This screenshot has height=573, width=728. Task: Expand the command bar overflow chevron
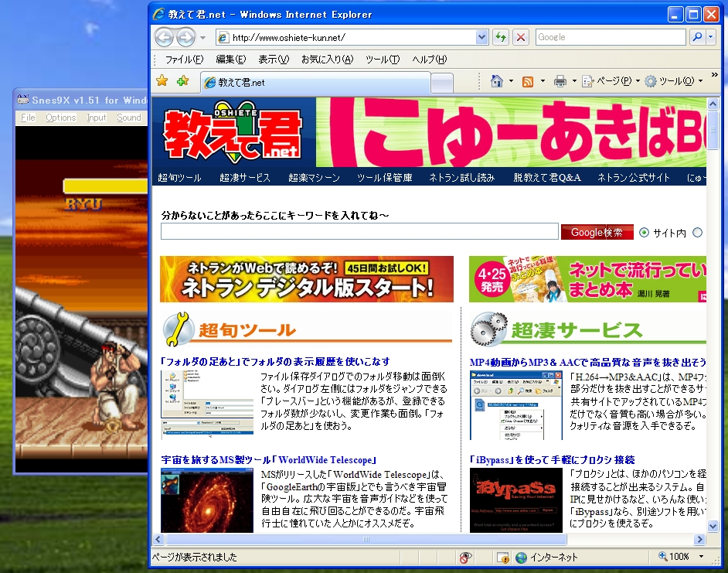(715, 75)
